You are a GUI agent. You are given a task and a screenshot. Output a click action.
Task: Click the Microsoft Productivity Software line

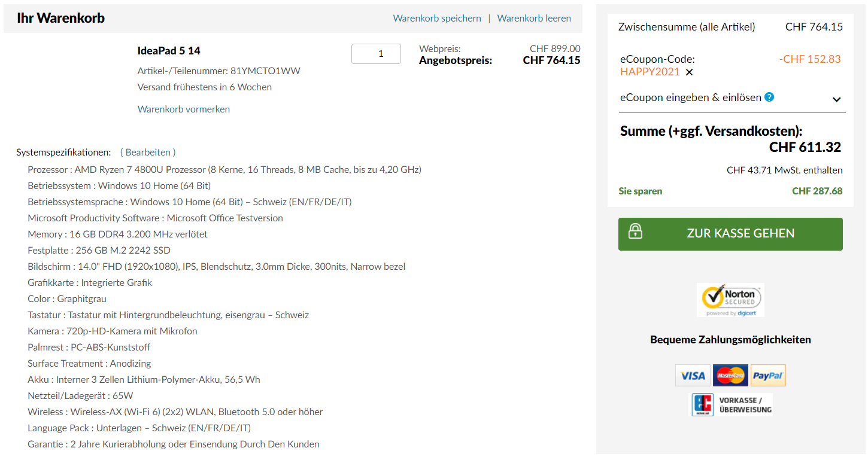[155, 218]
